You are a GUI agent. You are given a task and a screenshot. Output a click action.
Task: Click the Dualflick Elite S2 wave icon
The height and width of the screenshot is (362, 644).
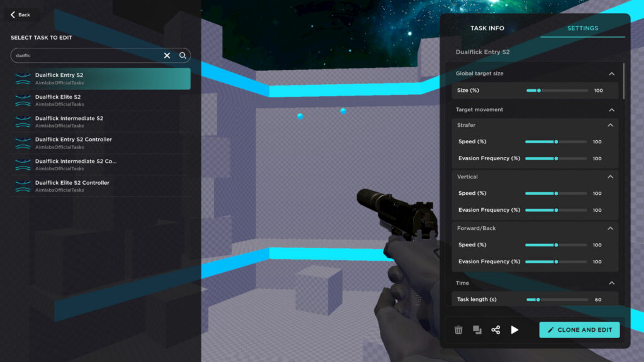23,100
